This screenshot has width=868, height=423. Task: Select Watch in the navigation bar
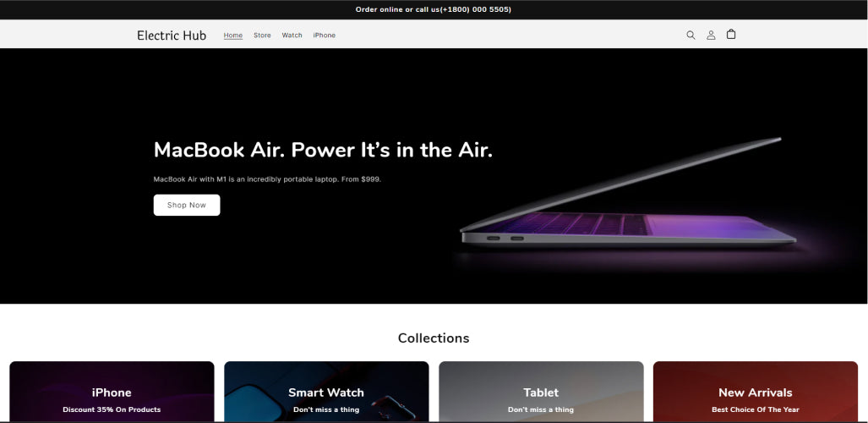pyautogui.click(x=292, y=35)
